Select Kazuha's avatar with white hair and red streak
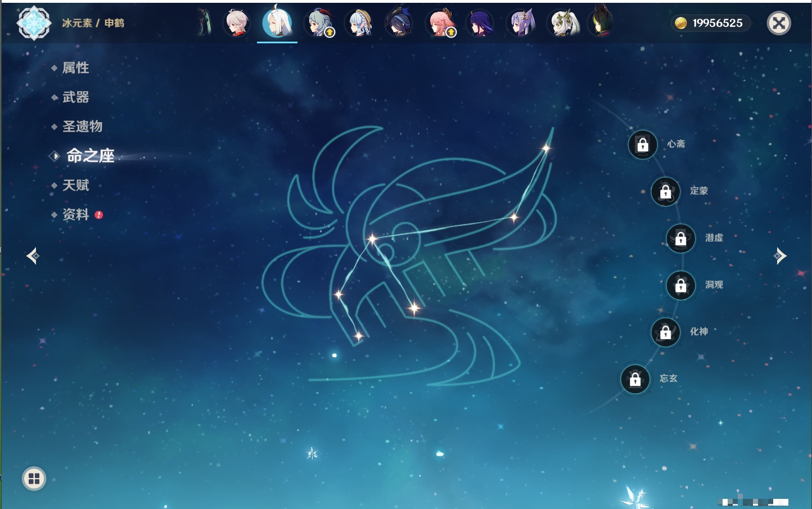This screenshot has width=812, height=509. tap(237, 23)
